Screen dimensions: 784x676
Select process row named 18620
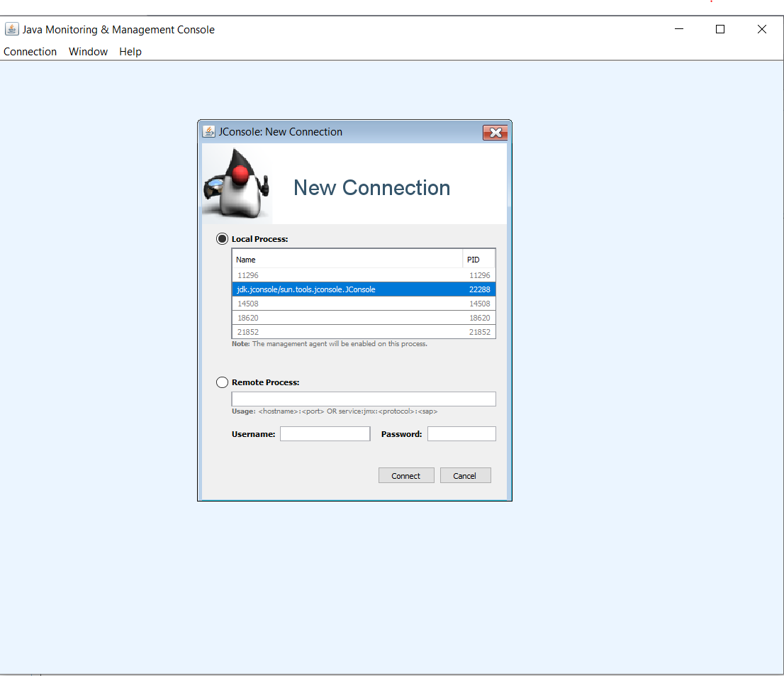[364, 318]
